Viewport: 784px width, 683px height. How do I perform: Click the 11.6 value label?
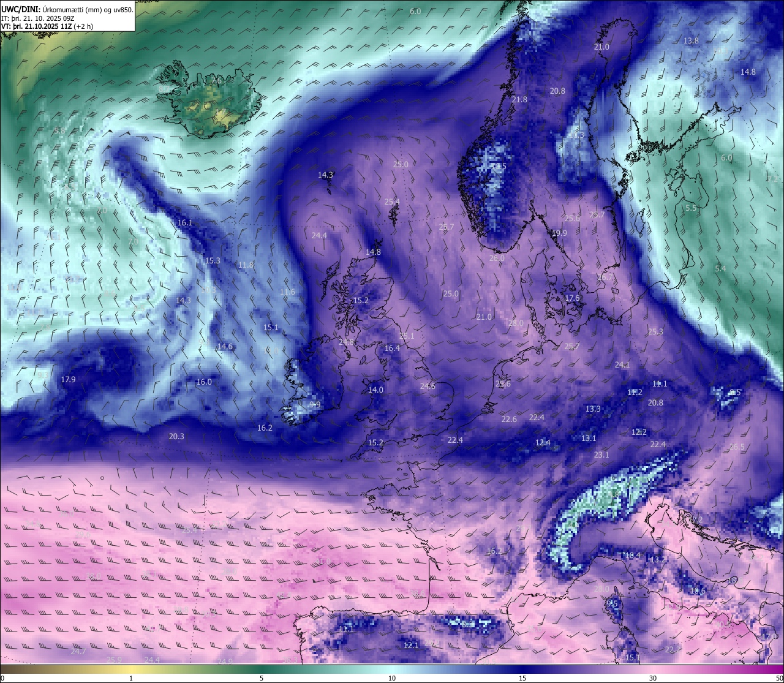(287, 292)
